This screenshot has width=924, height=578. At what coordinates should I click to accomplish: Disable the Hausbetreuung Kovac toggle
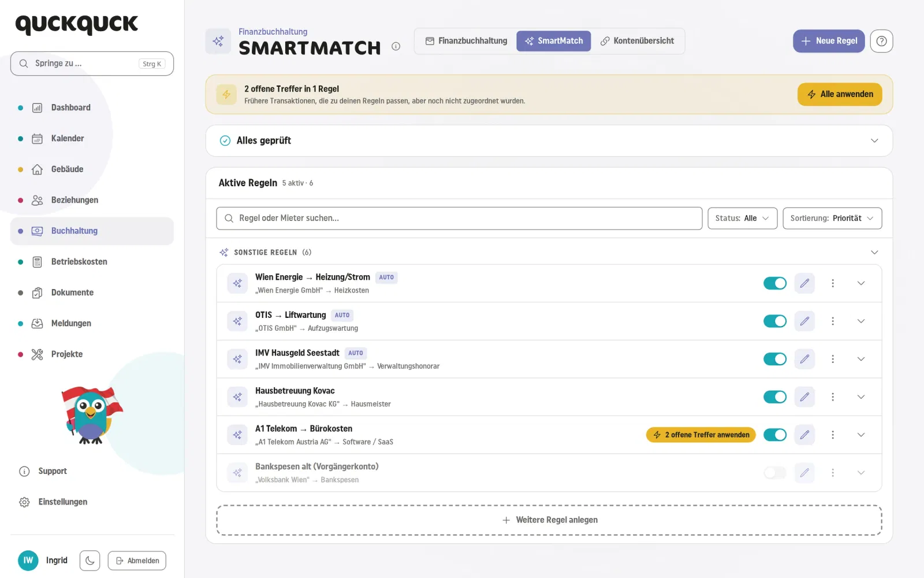[x=775, y=397]
